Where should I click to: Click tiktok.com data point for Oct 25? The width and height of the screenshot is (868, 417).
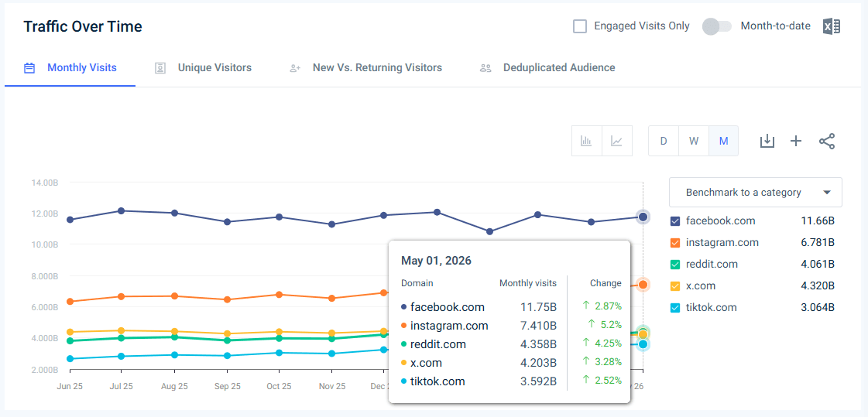point(279,353)
